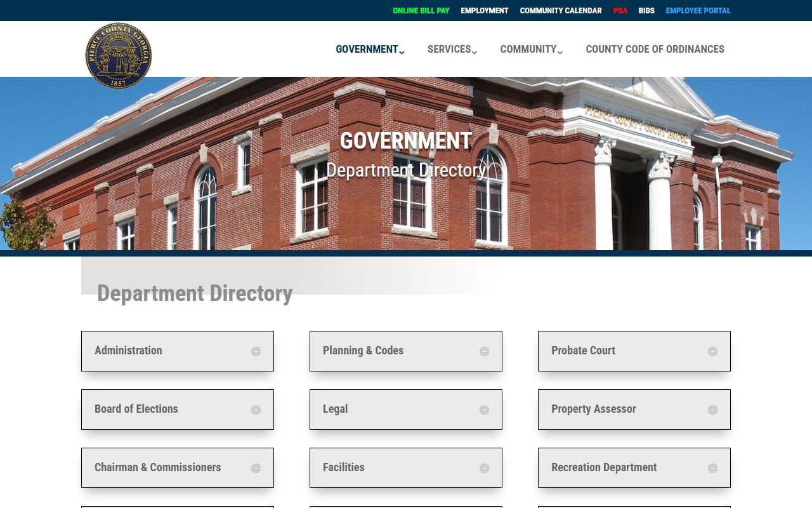Open the Employment link
Image resolution: width=812 pixels, height=508 pixels.
coord(485,11)
